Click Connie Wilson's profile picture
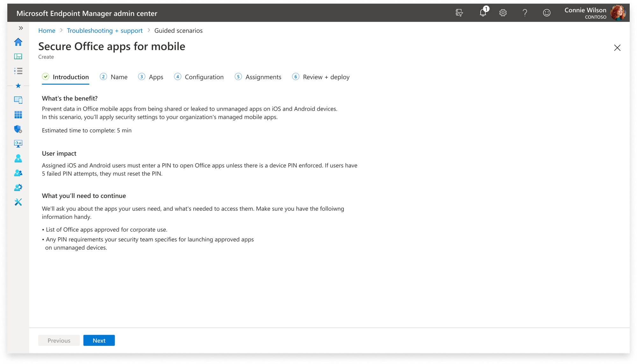 pos(618,13)
